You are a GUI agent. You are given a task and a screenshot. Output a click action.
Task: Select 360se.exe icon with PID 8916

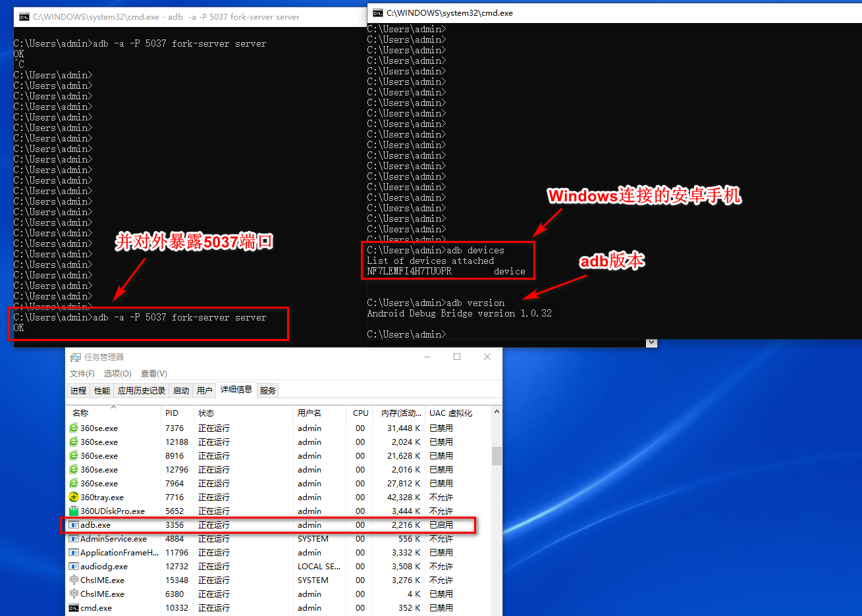coord(74,455)
